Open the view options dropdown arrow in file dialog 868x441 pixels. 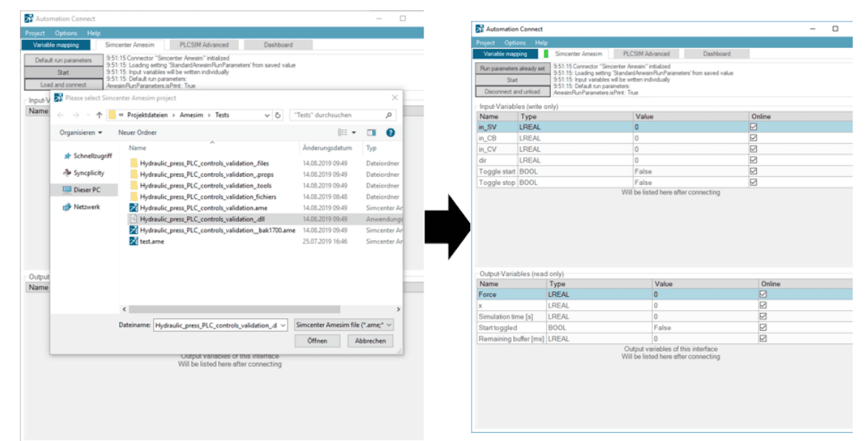coord(354,132)
